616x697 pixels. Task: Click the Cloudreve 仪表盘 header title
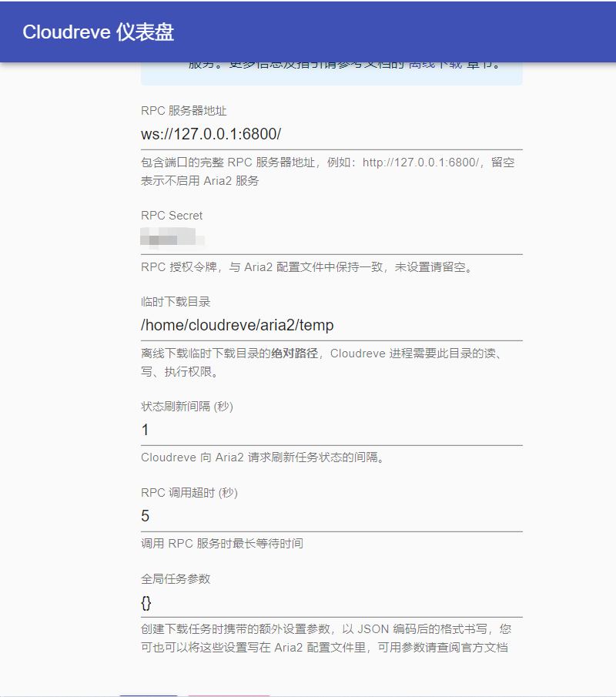tap(99, 32)
